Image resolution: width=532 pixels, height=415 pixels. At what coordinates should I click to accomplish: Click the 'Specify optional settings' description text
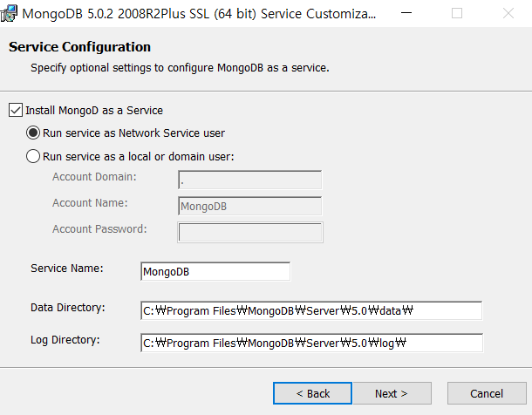(180, 68)
